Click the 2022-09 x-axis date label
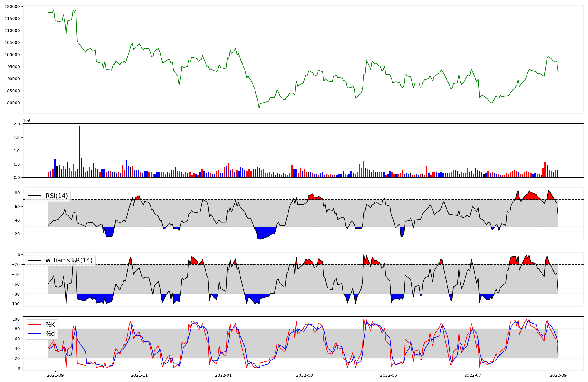 click(x=558, y=375)
